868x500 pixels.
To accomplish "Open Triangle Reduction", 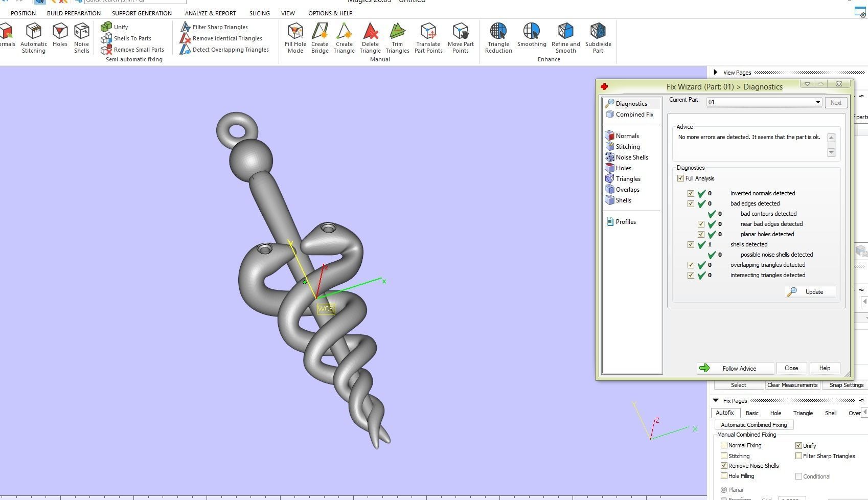I will click(x=498, y=38).
